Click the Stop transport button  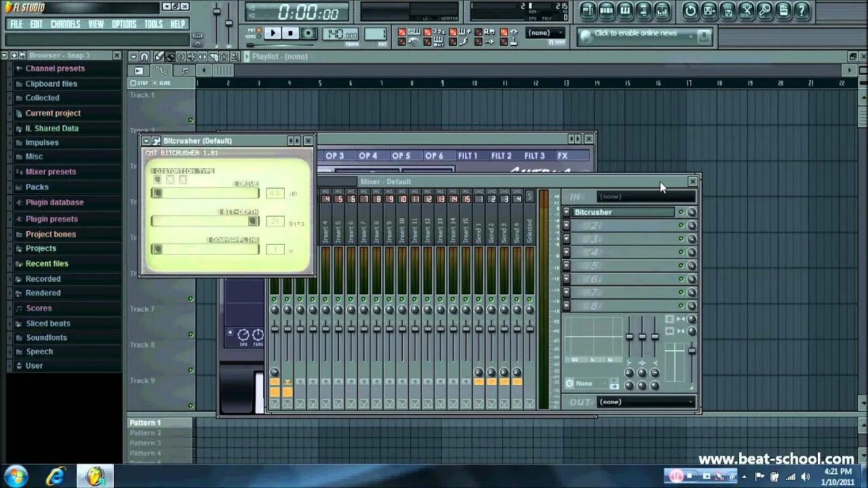pyautogui.click(x=290, y=33)
